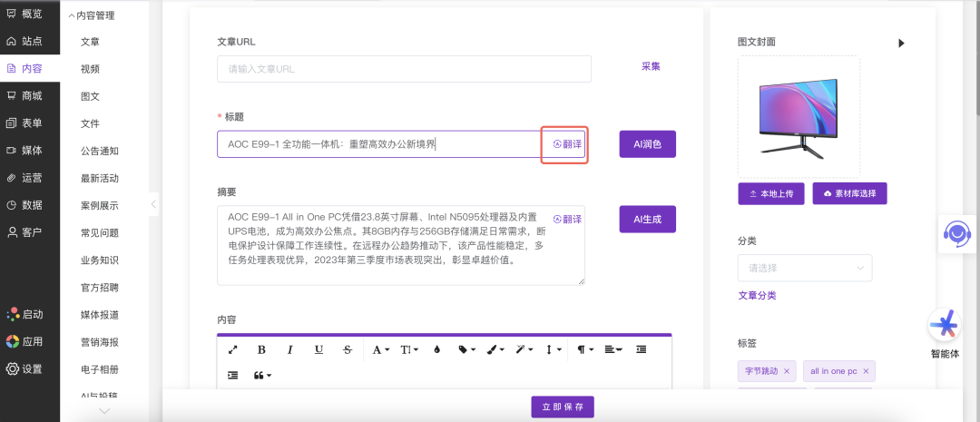Apply italic formatting in the content editor
Screen dimensions: 980x422
coord(290,350)
